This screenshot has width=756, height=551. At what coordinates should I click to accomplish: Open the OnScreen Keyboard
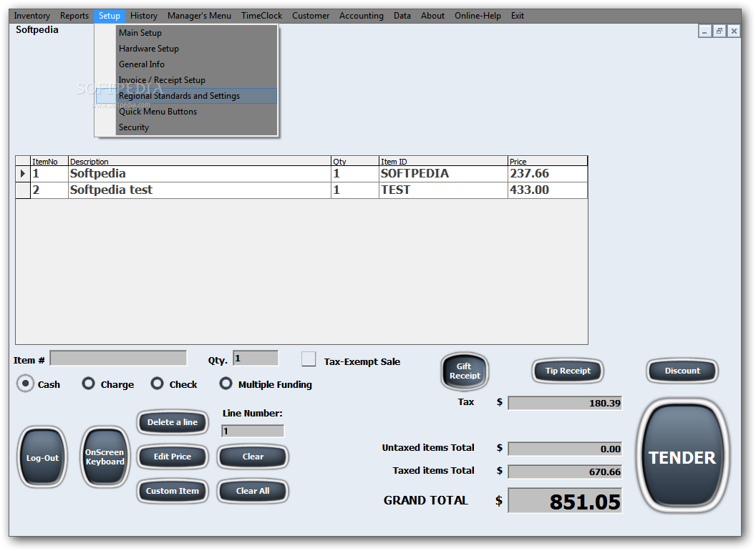pos(105,457)
